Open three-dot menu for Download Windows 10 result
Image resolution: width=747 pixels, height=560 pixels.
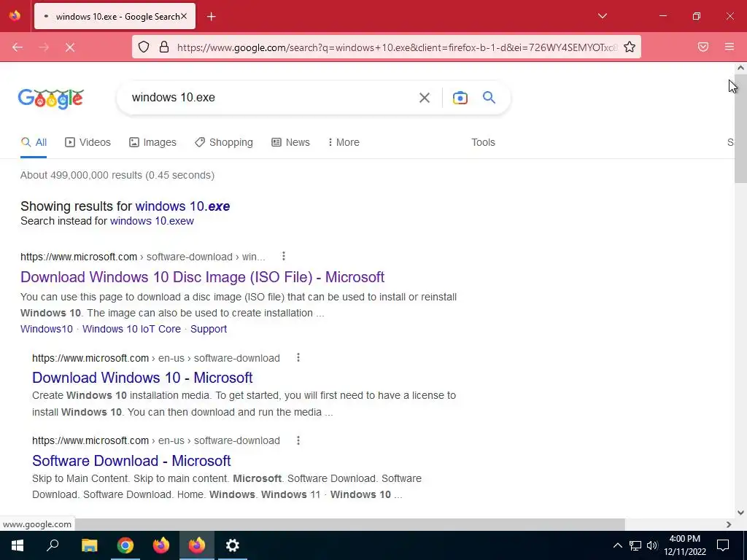click(x=298, y=357)
